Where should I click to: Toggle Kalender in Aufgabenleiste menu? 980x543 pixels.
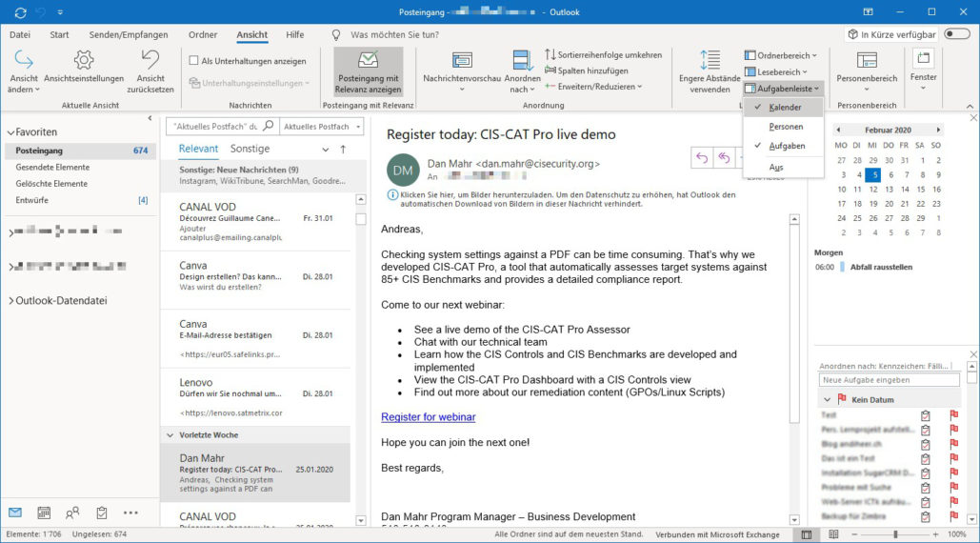click(783, 108)
